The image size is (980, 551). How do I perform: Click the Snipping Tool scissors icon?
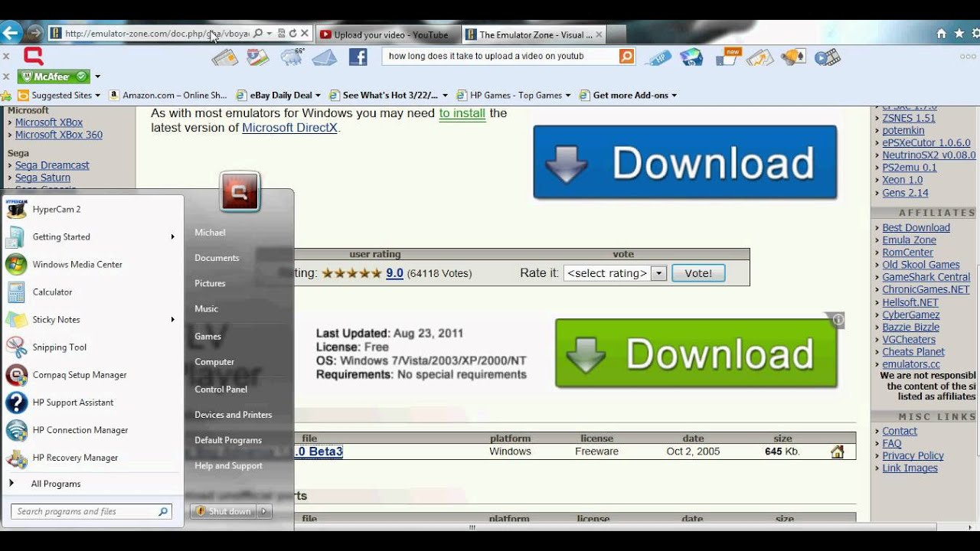click(x=16, y=347)
